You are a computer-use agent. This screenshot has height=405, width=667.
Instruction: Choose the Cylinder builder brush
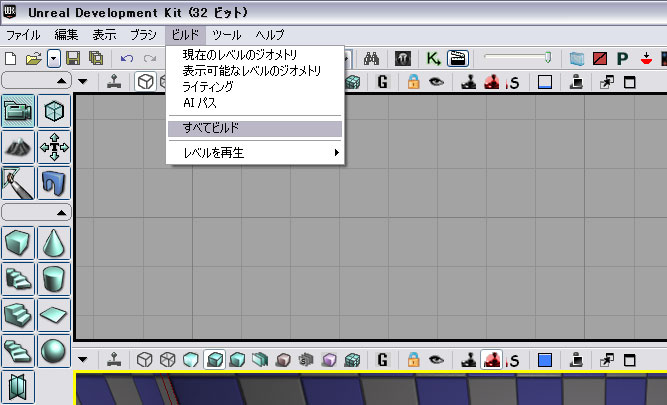54,279
